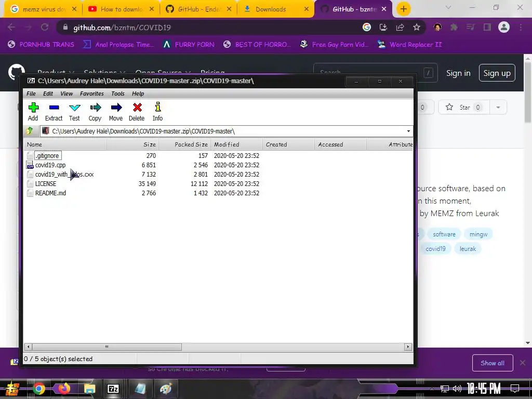Open the Help menu in 7-Zip
This screenshot has height=399, width=532.
pyautogui.click(x=138, y=94)
